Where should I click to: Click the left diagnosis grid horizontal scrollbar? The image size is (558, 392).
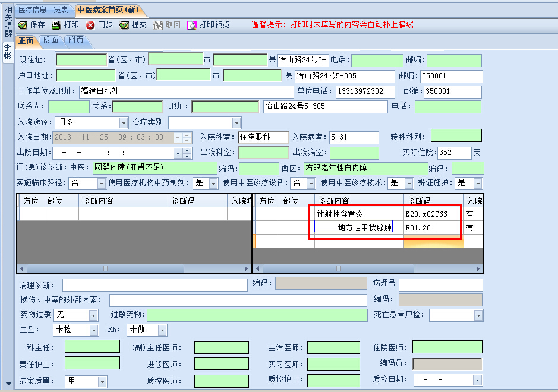tap(106, 268)
